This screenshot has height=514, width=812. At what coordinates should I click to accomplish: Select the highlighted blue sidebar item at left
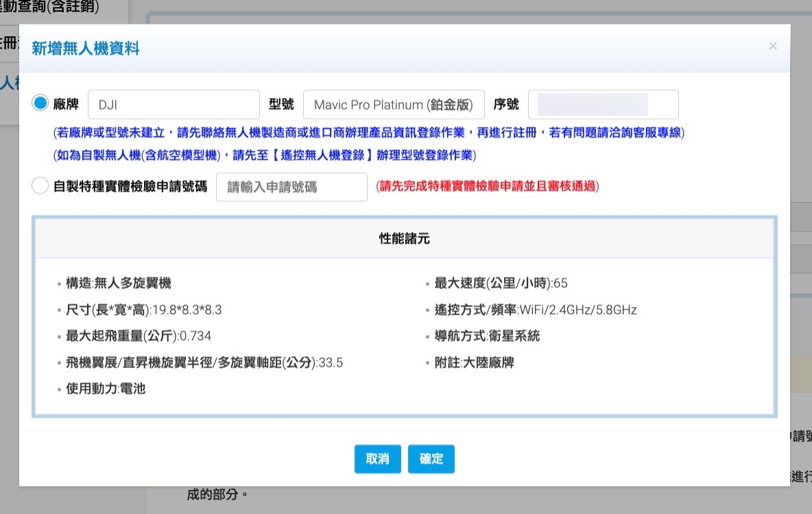(x=10, y=83)
